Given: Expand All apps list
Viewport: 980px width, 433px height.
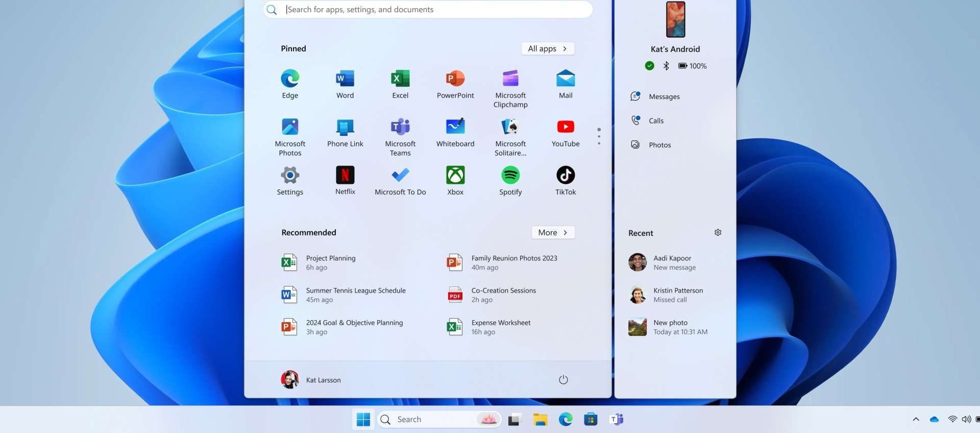Looking at the screenshot, I should (x=548, y=49).
